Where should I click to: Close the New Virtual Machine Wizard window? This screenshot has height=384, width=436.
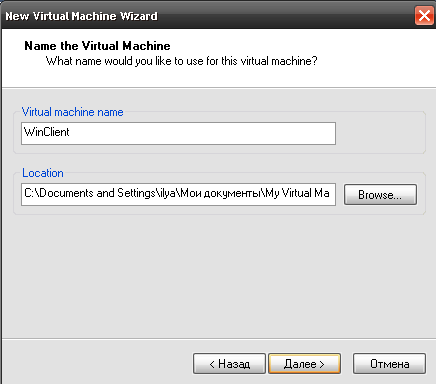coord(424,15)
